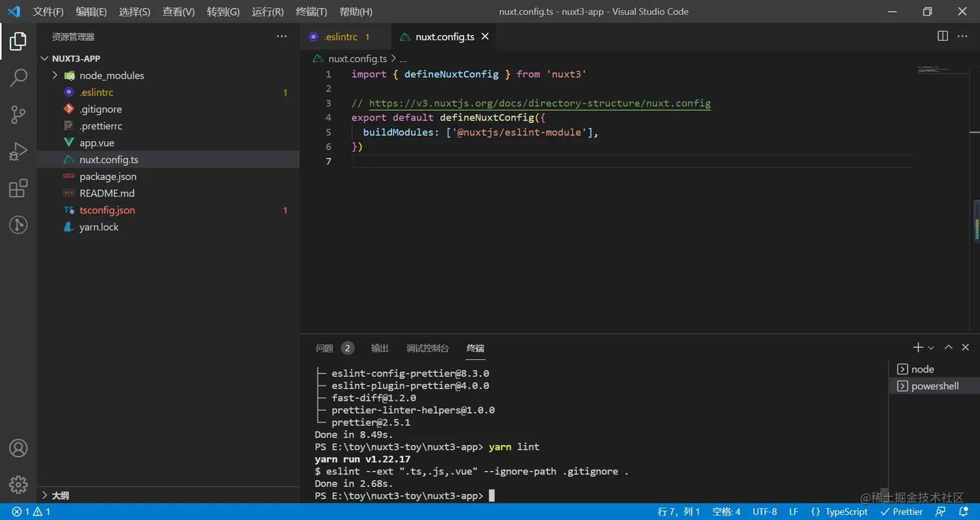Open the Extensions view

(x=18, y=188)
